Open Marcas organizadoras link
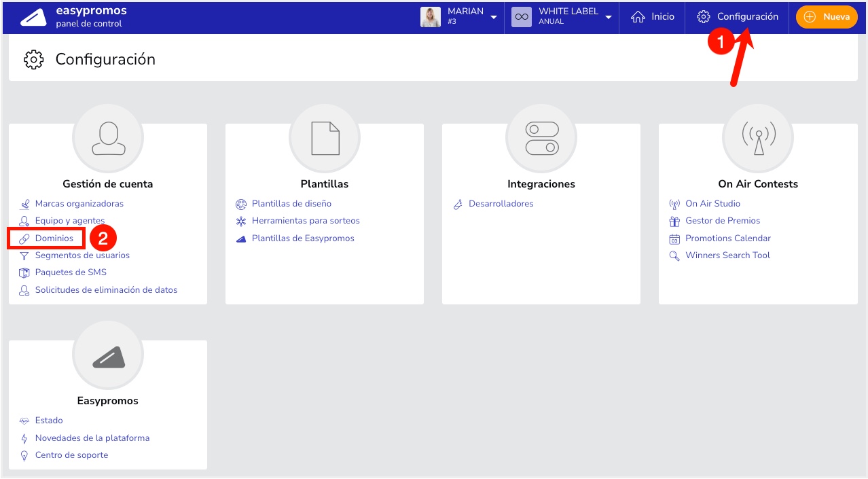 click(79, 203)
